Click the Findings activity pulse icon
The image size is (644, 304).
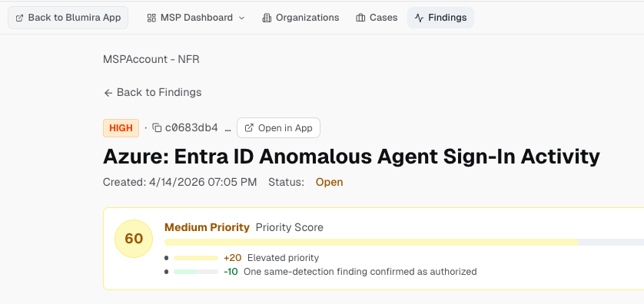tap(419, 18)
